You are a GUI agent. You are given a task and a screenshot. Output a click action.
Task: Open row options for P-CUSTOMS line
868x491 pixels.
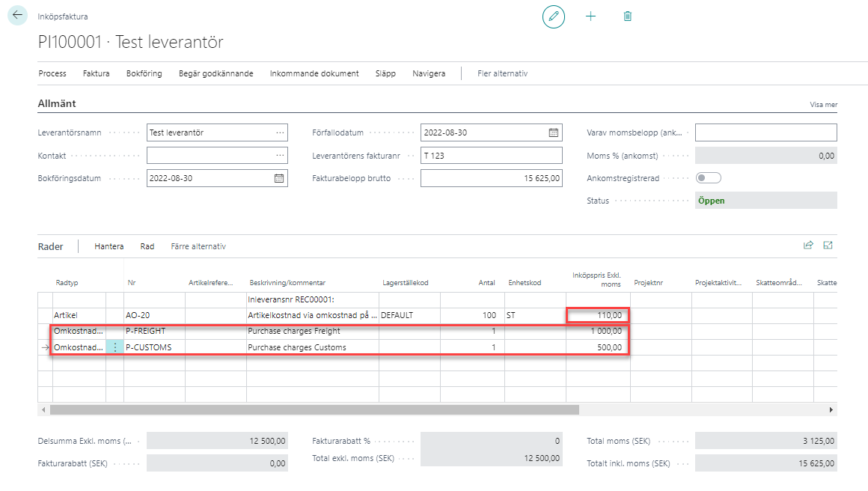115,347
